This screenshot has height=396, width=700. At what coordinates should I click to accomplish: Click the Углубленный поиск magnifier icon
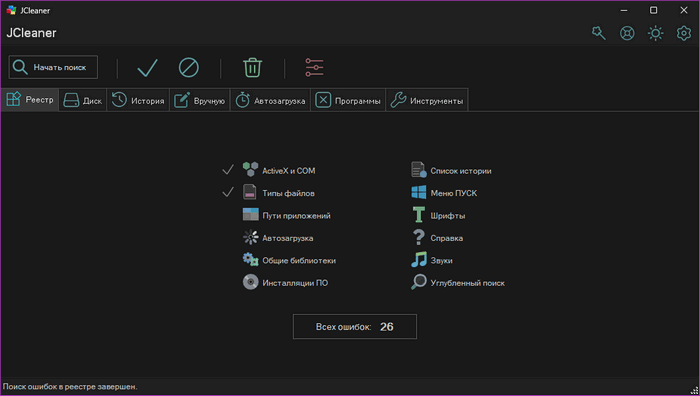[419, 282]
